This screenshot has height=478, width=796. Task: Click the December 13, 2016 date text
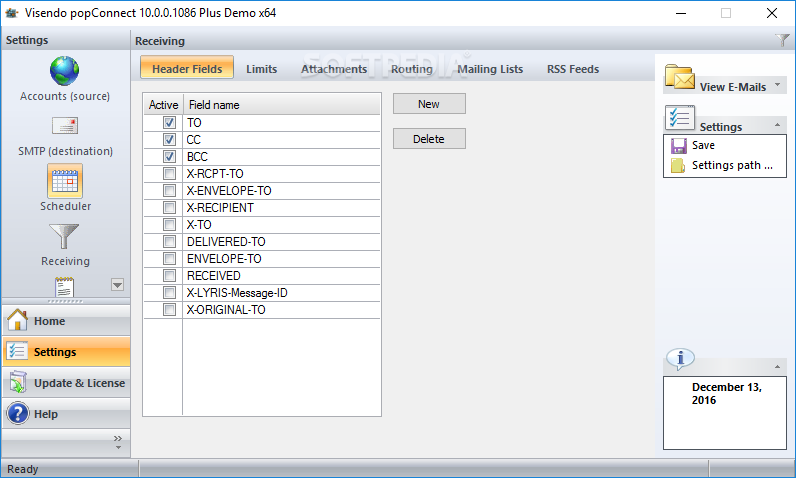pos(726,393)
